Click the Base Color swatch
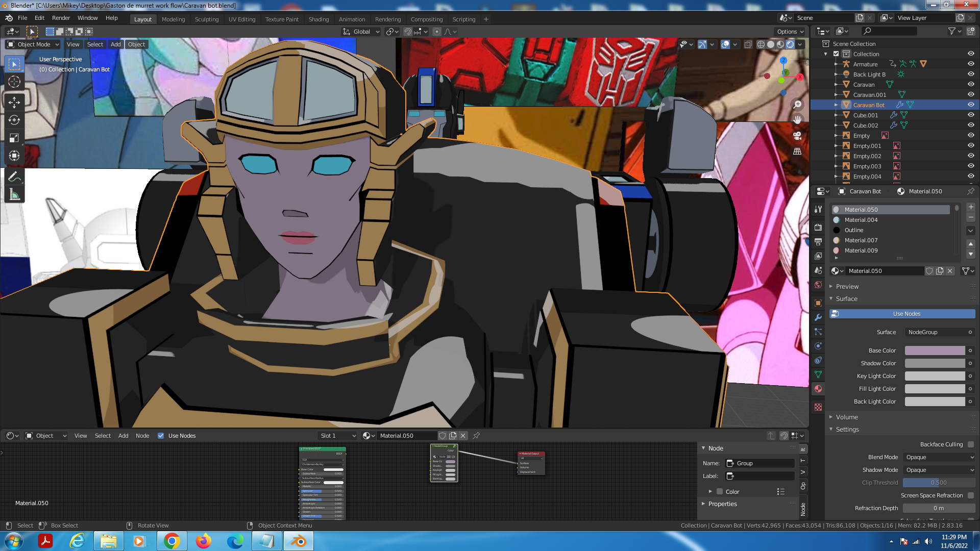This screenshot has height=551, width=980. (935, 350)
